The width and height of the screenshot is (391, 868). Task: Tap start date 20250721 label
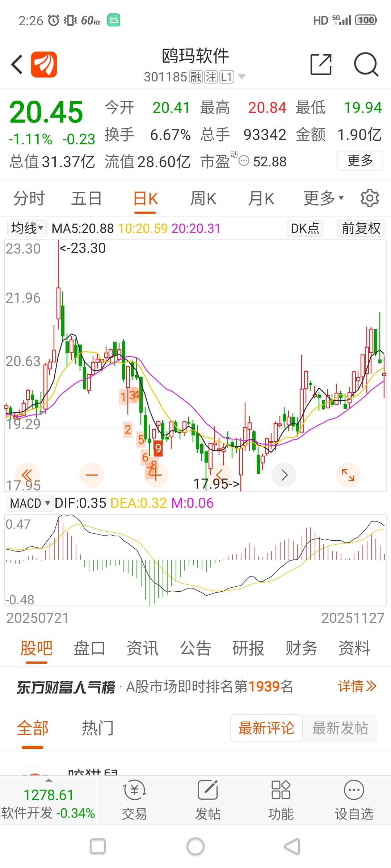tap(38, 618)
